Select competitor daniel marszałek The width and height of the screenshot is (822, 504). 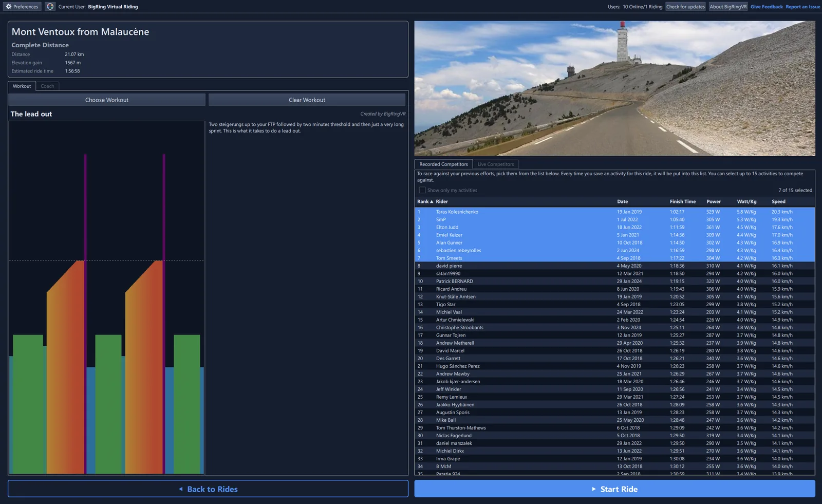click(614, 443)
